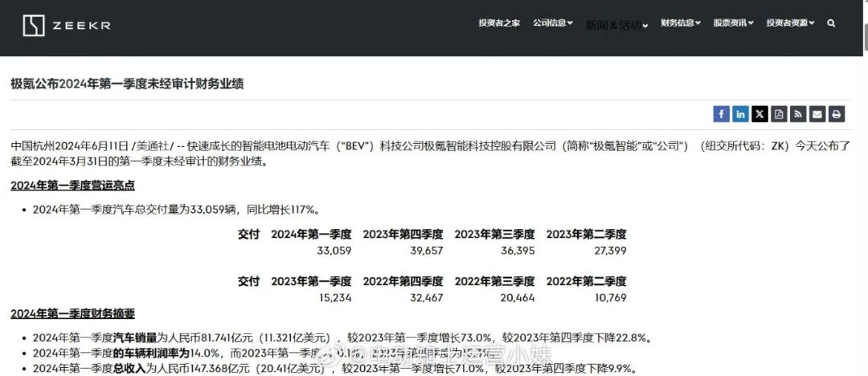Select delivery value 15,234 in table
Viewport: 868px width, 376px height.
pyautogui.click(x=335, y=298)
